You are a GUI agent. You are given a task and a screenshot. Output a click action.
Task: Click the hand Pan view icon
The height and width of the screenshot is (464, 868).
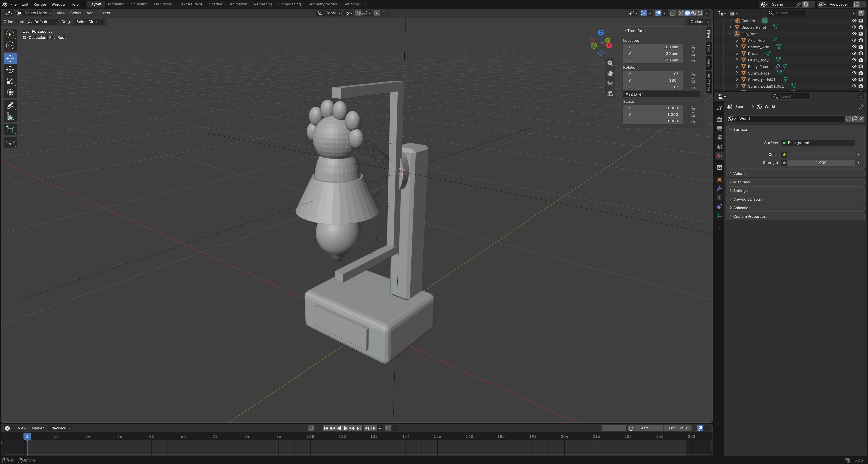[x=610, y=73]
